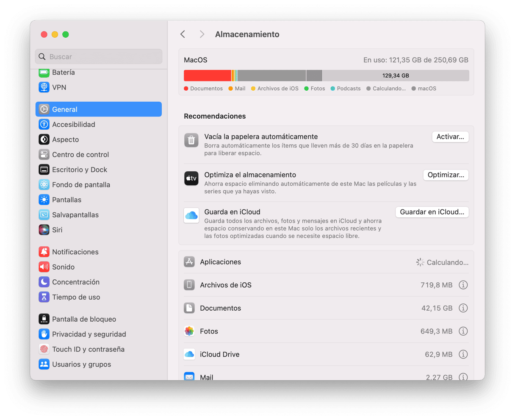This screenshot has width=515, height=420.
Task: Click the red Documentos segment in storage bar
Action: coord(207,75)
